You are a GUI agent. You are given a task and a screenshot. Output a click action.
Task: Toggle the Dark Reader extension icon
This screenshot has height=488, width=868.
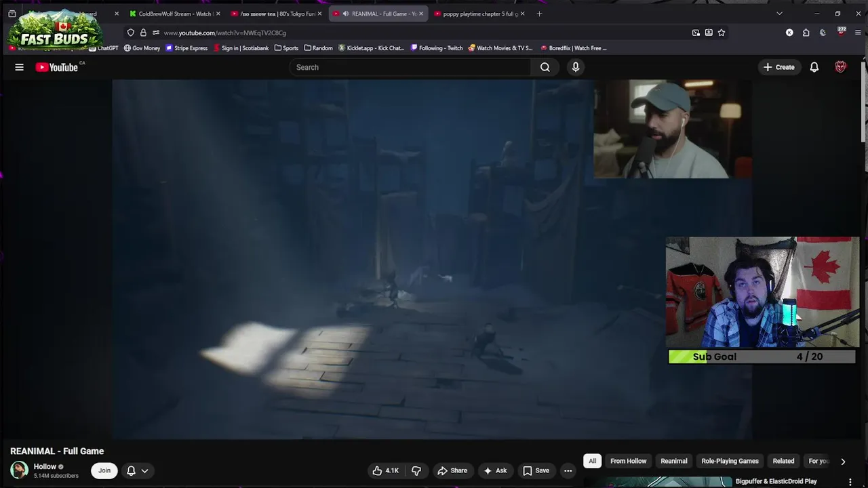(x=823, y=33)
